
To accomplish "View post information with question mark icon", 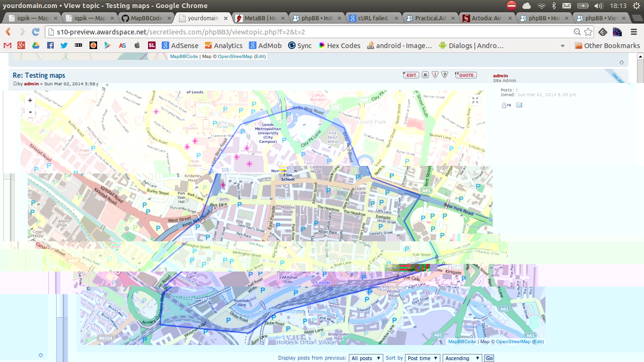I will [x=445, y=75].
